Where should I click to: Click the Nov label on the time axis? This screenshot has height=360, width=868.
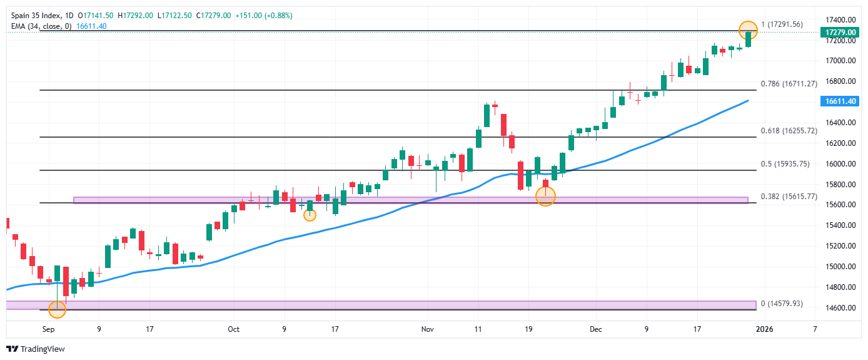pyautogui.click(x=427, y=329)
